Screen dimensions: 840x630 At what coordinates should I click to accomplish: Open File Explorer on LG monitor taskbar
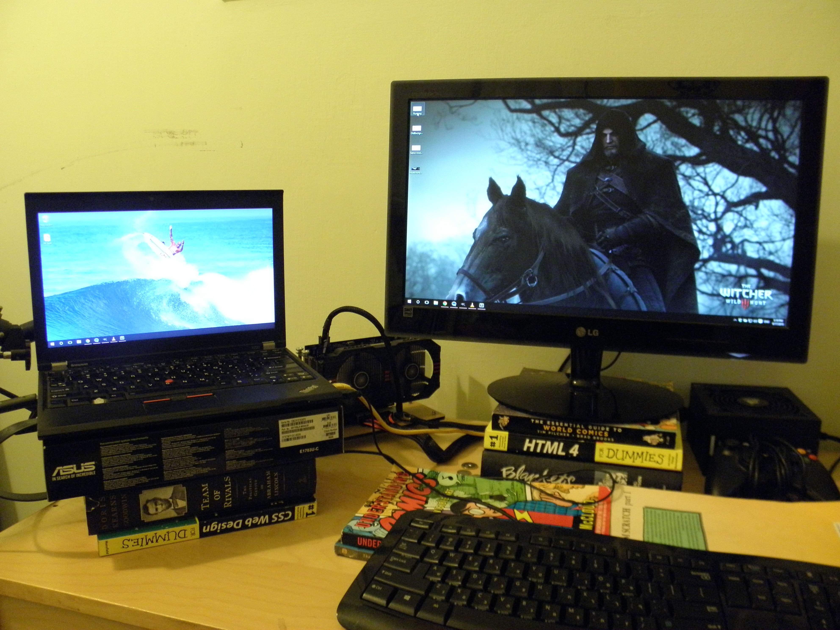point(436,303)
